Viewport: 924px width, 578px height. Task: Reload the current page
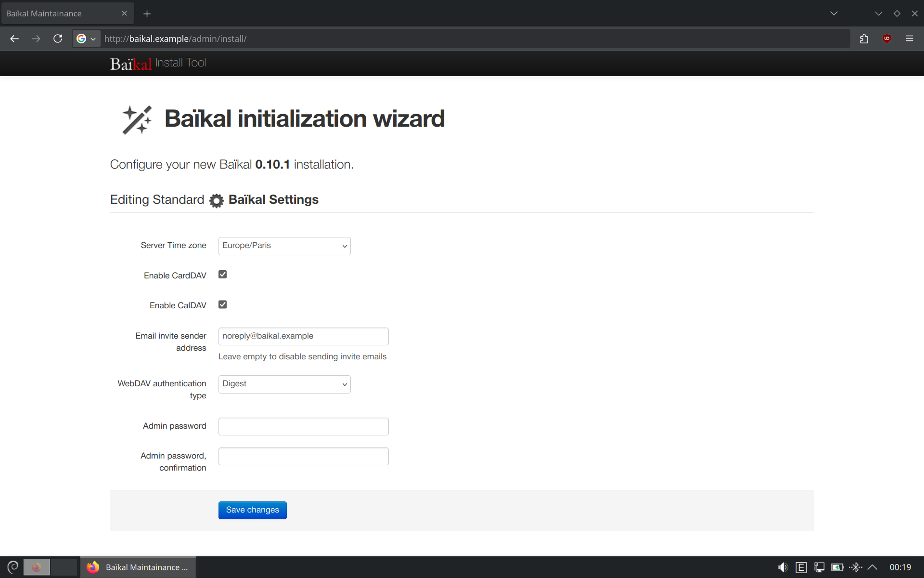pyautogui.click(x=58, y=39)
